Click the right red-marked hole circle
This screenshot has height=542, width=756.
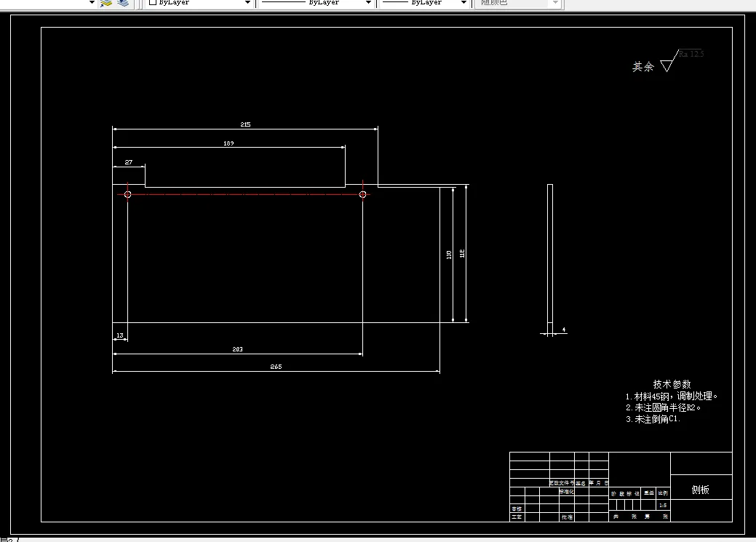(x=362, y=194)
